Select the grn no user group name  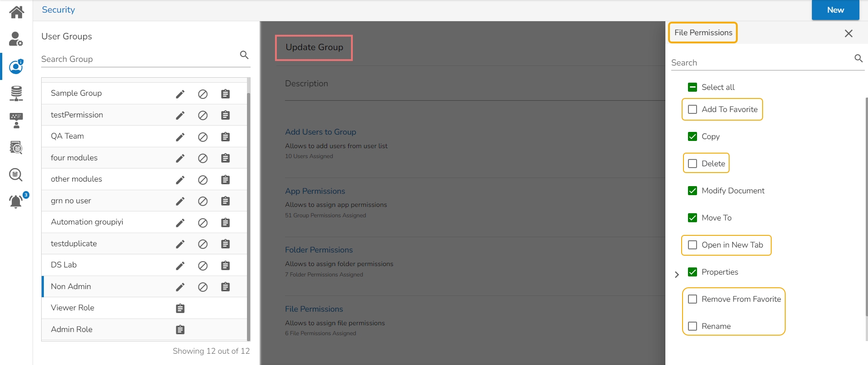click(x=71, y=201)
